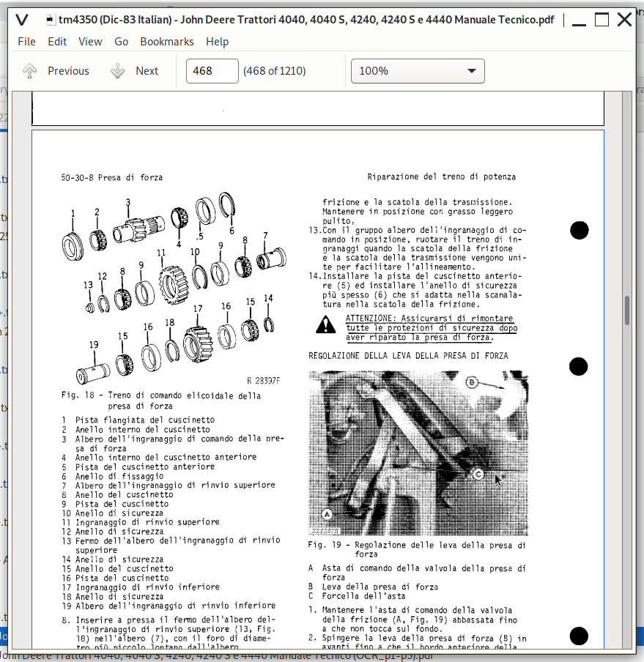Click list item '17 Ingranaggio di rinvio inferiore'
Screen dimensions: 644x662
click(141, 587)
